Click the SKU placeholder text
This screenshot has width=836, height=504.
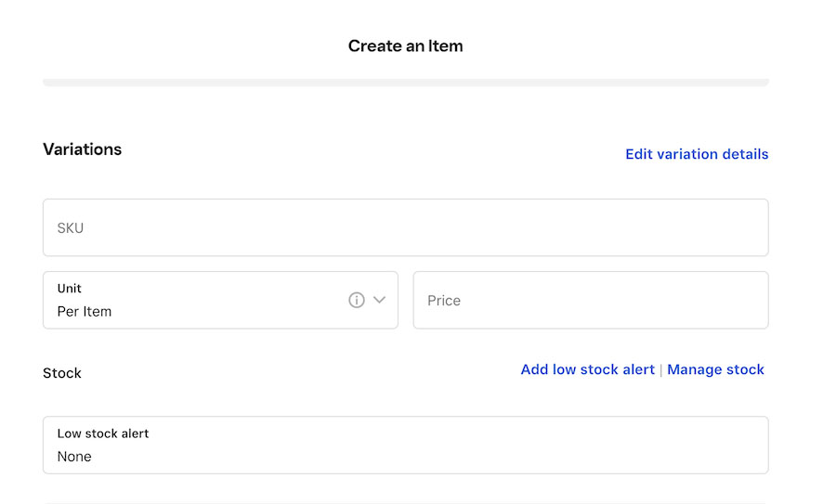tap(71, 228)
